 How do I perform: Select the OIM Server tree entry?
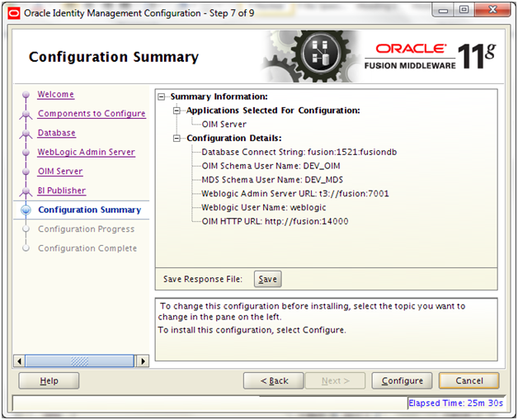click(224, 125)
